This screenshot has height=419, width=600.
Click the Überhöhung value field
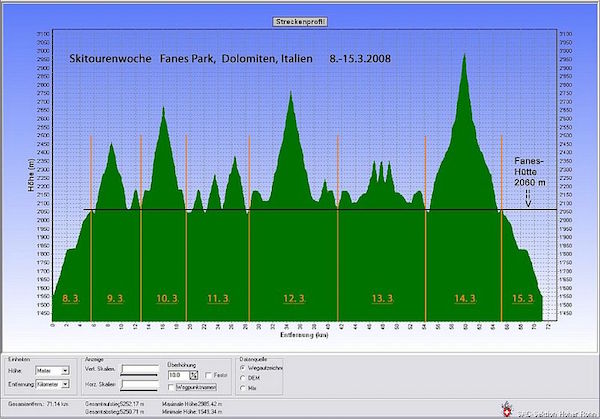point(179,375)
